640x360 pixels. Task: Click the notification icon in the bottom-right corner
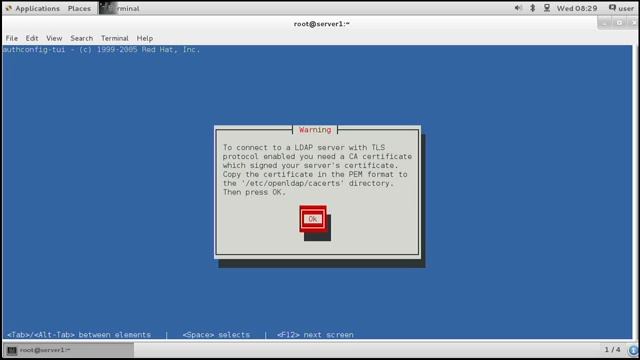point(634,350)
